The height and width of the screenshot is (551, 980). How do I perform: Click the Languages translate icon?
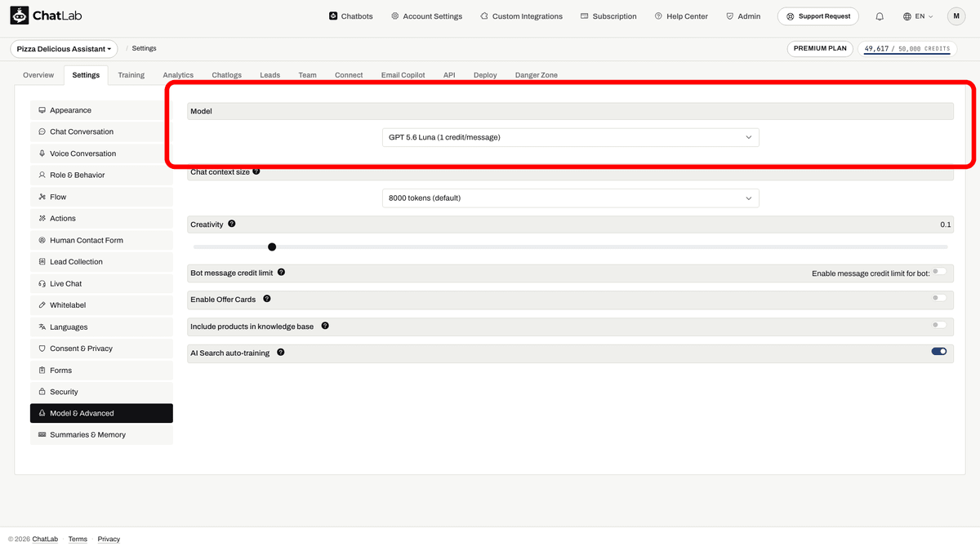(x=42, y=327)
